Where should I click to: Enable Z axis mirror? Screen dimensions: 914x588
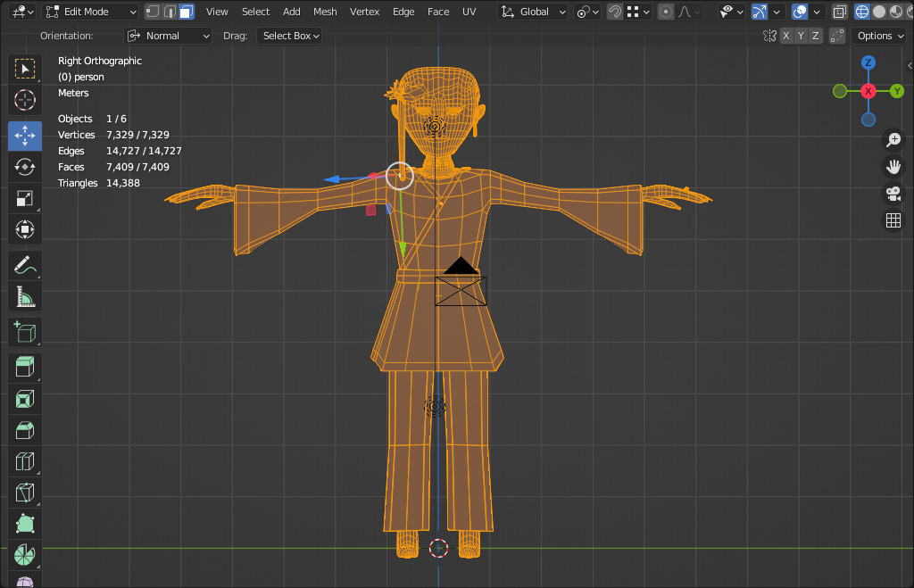(816, 36)
